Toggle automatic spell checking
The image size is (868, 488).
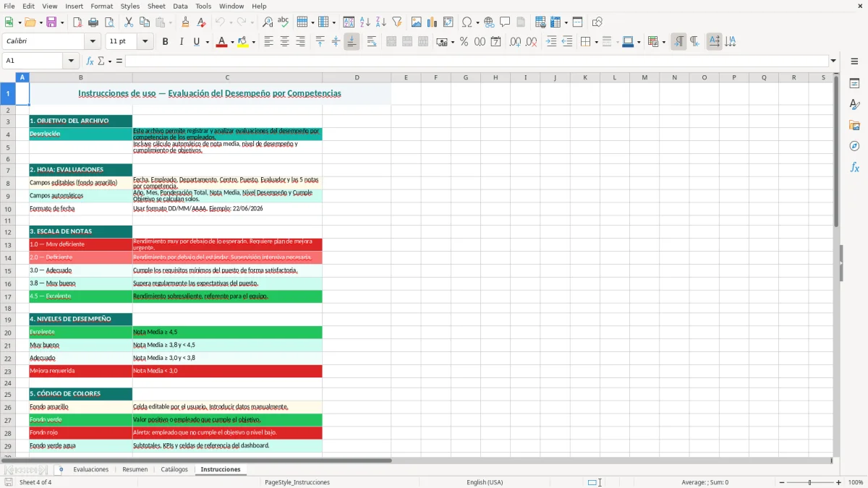283,22
